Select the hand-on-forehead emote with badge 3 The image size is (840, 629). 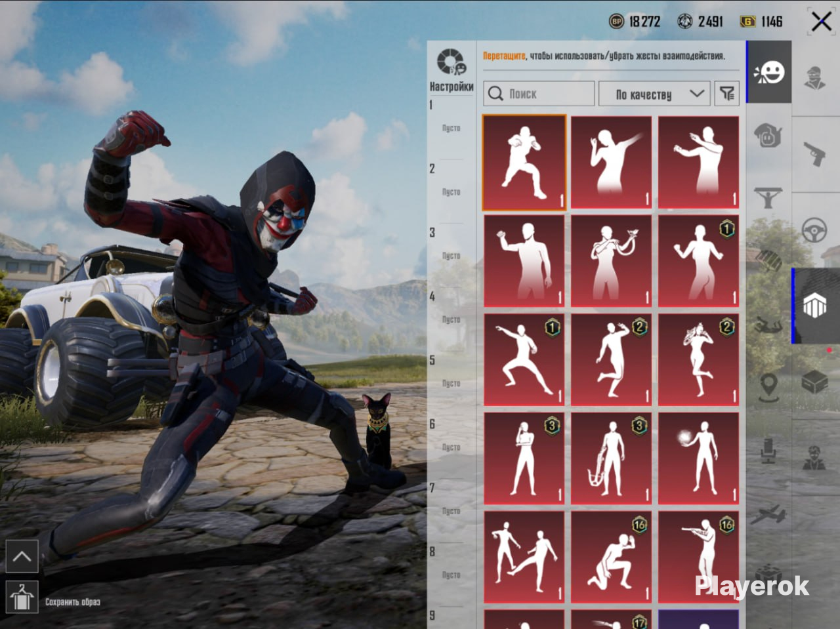pyautogui.click(x=524, y=458)
